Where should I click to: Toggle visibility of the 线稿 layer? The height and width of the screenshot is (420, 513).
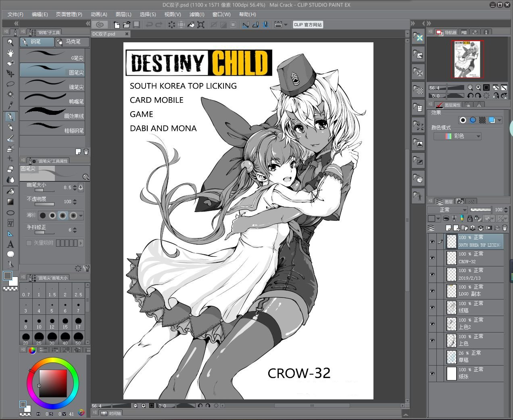[x=432, y=308]
